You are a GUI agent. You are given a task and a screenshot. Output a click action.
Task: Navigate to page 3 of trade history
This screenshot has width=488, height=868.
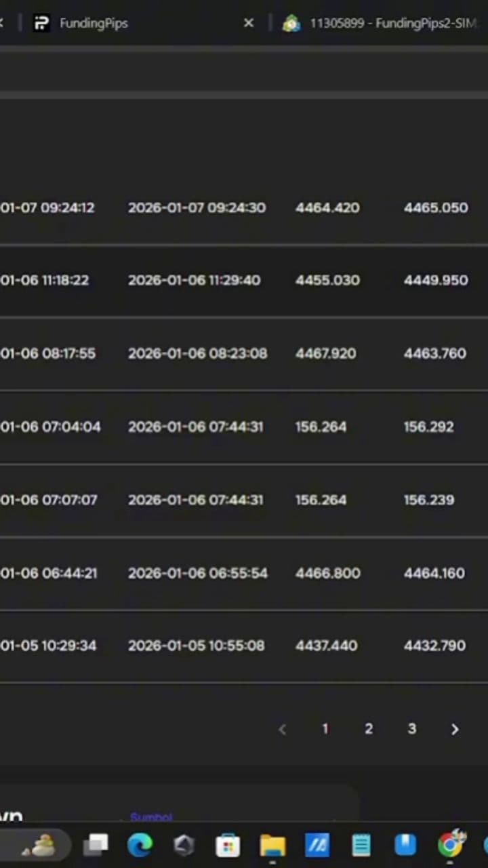coord(412,729)
